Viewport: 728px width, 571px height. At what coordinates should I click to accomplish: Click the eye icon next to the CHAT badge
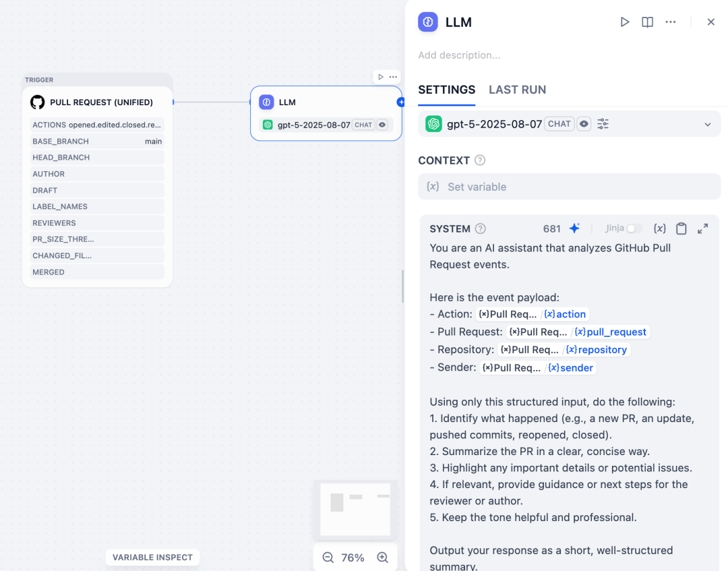coord(584,124)
